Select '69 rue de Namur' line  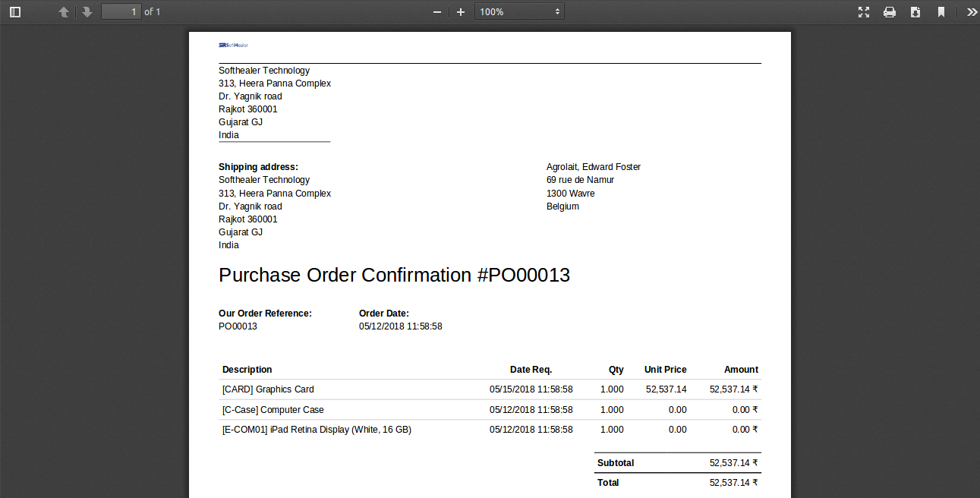click(x=580, y=180)
